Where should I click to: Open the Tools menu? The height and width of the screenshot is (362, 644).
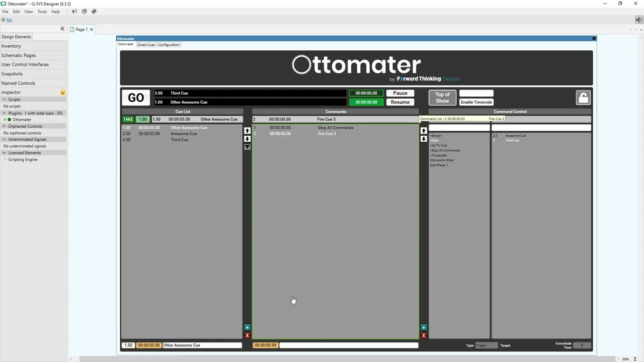42,12
